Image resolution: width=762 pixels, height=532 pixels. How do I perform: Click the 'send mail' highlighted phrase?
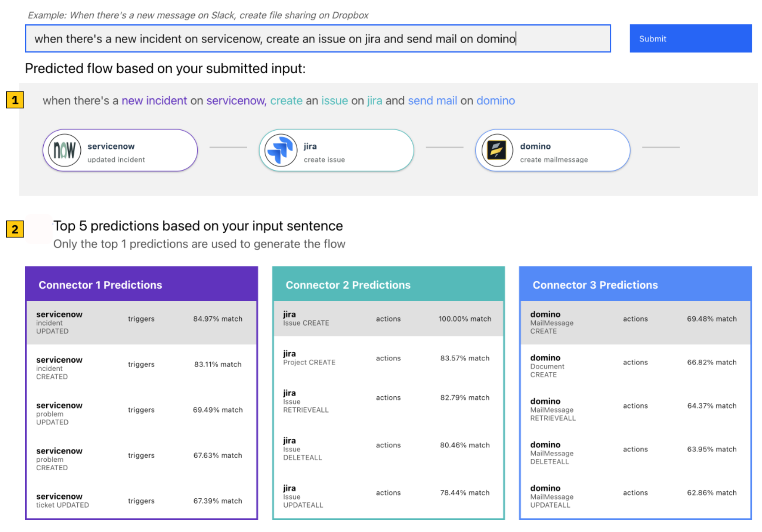tap(432, 101)
